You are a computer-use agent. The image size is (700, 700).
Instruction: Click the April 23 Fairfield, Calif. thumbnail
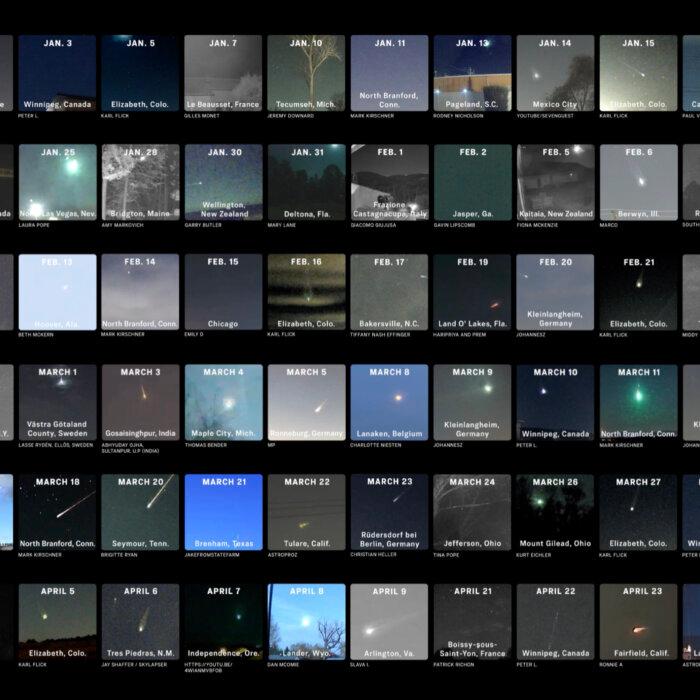638,622
